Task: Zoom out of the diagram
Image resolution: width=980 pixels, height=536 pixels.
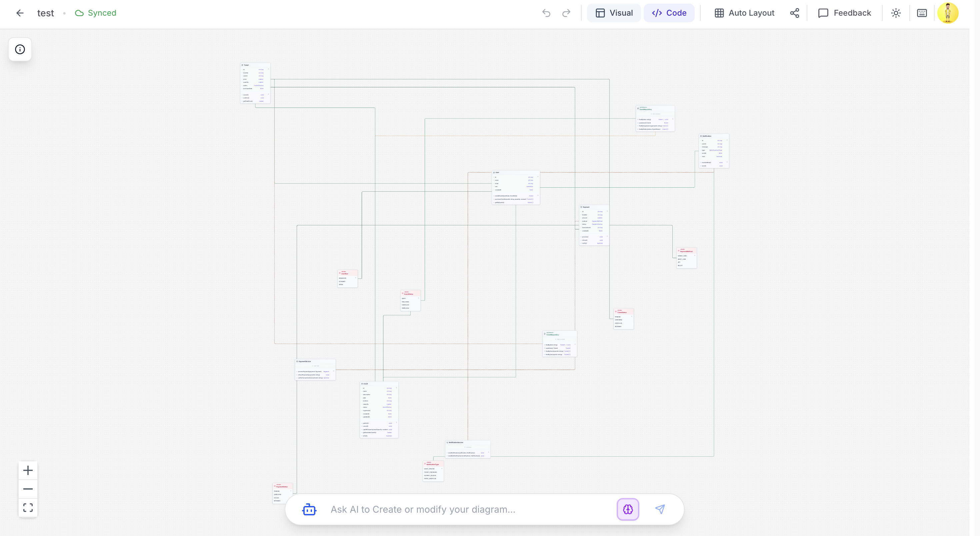Action: [x=28, y=489]
